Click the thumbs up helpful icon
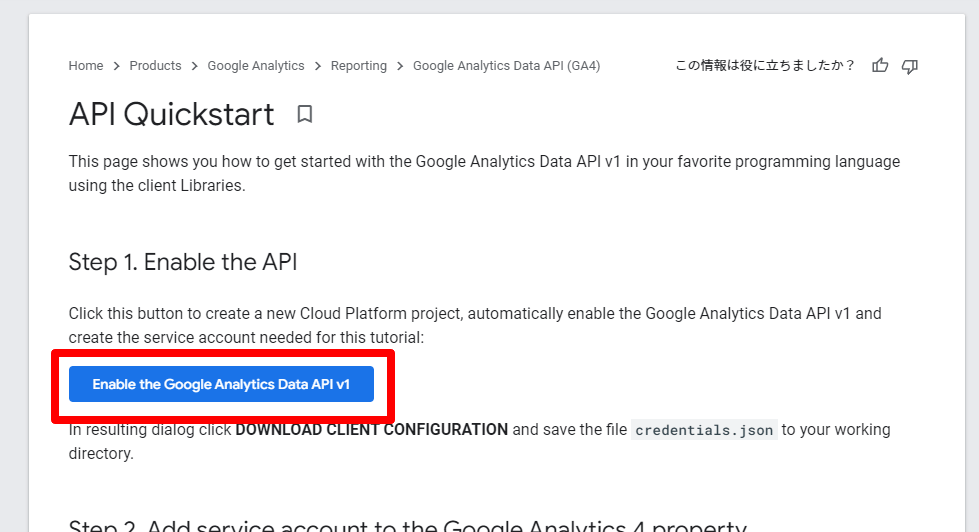979x532 pixels. (880, 66)
